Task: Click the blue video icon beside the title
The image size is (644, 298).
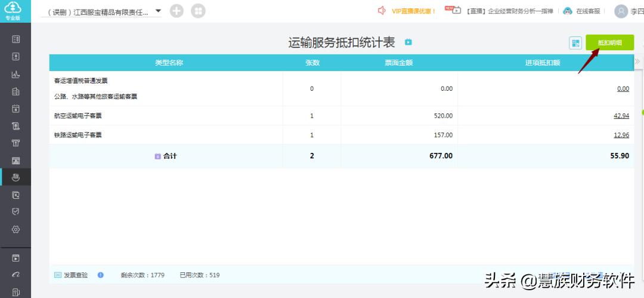Action: point(408,42)
